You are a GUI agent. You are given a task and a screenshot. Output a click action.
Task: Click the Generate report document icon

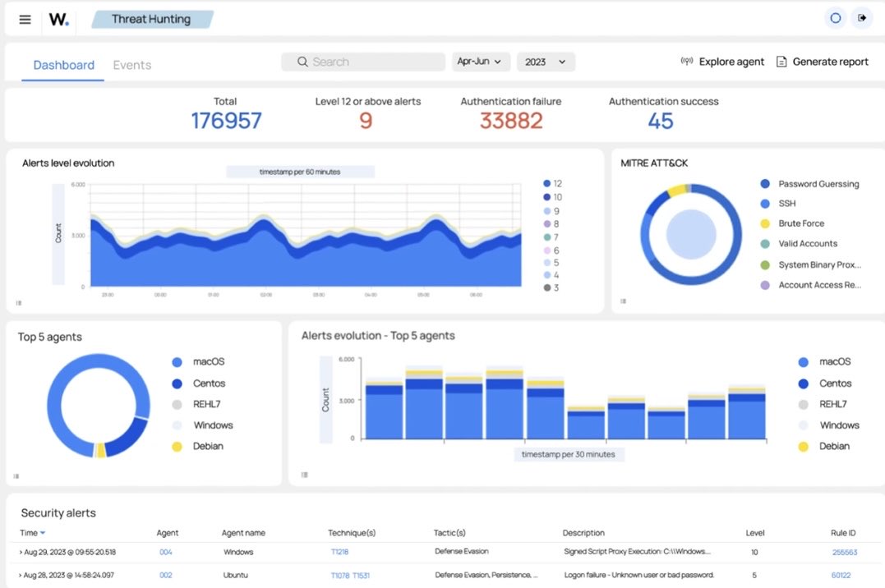781,62
